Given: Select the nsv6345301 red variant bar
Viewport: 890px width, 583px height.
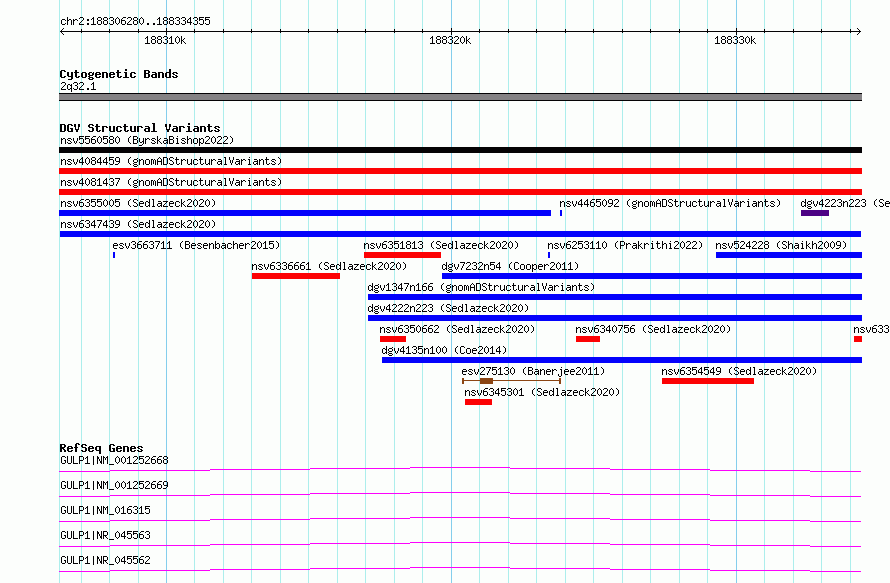Looking at the screenshot, I should click(x=478, y=402).
